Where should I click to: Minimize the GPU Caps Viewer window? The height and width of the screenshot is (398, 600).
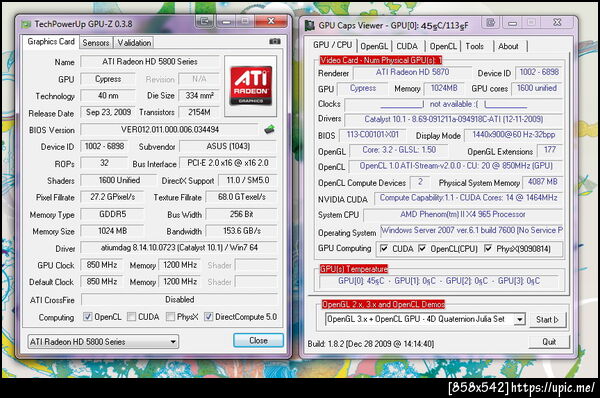[x=512, y=23]
